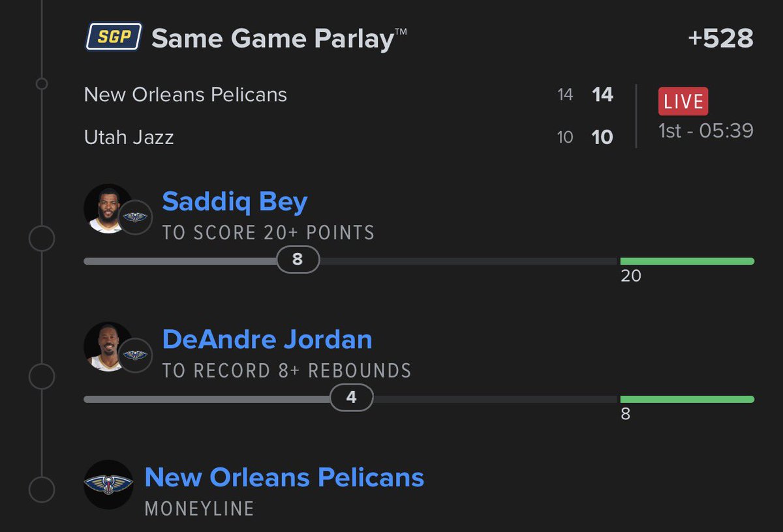The width and height of the screenshot is (783, 532).
Task: Click the Pelicans moneyline team logo
Action: tap(108, 484)
